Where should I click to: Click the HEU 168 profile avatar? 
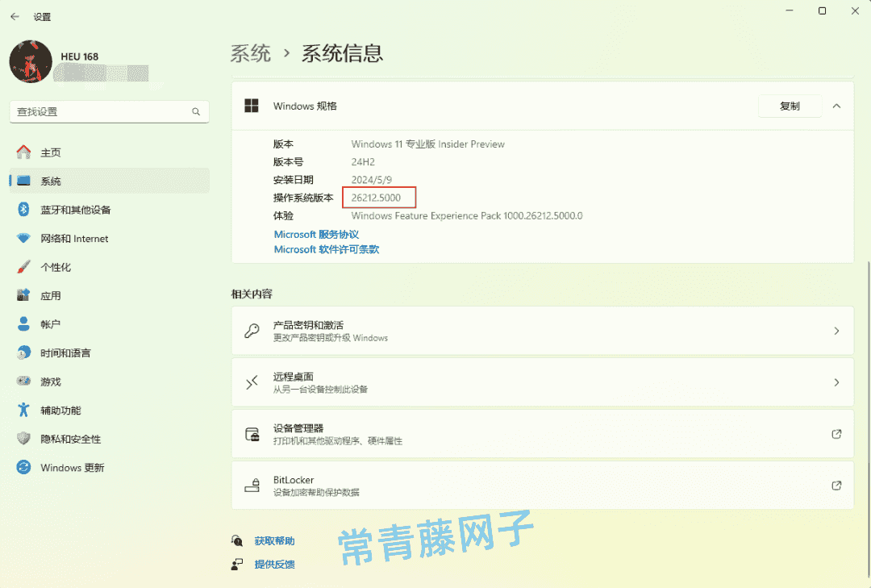tap(31, 61)
